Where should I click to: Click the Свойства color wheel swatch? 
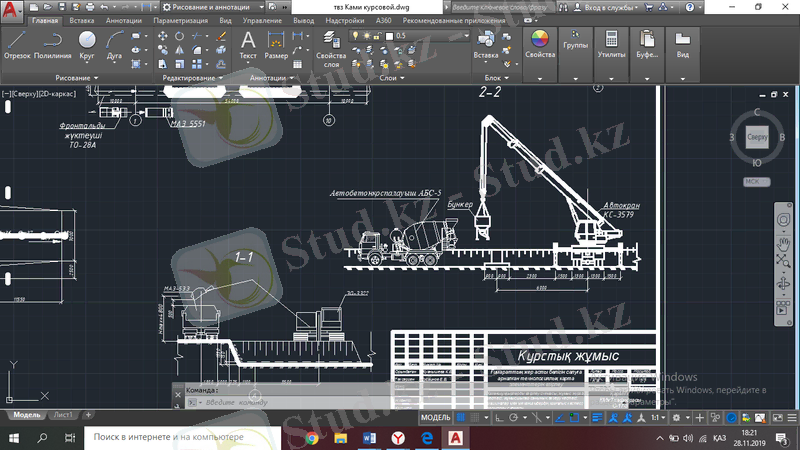(539, 40)
